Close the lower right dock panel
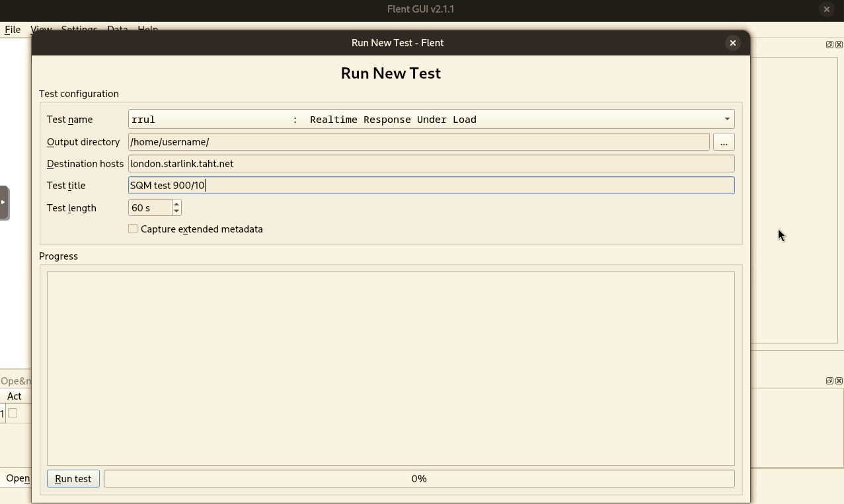 pos(839,380)
